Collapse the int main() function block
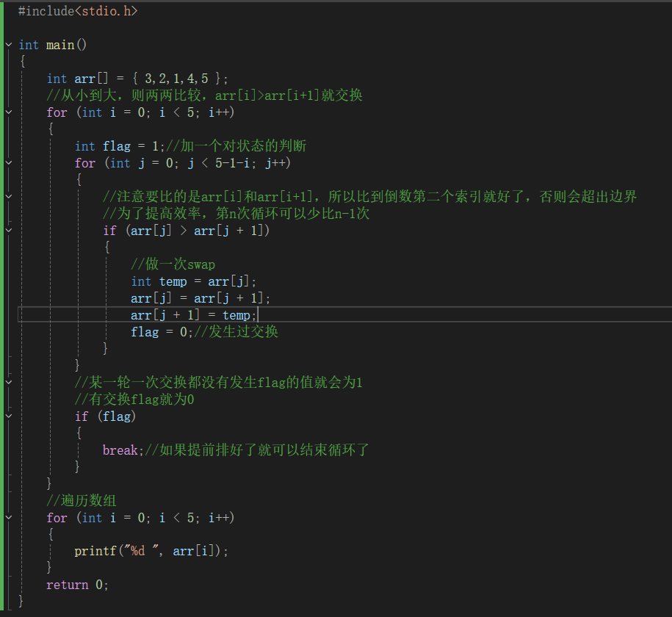This screenshot has height=617, width=672. click(9, 45)
